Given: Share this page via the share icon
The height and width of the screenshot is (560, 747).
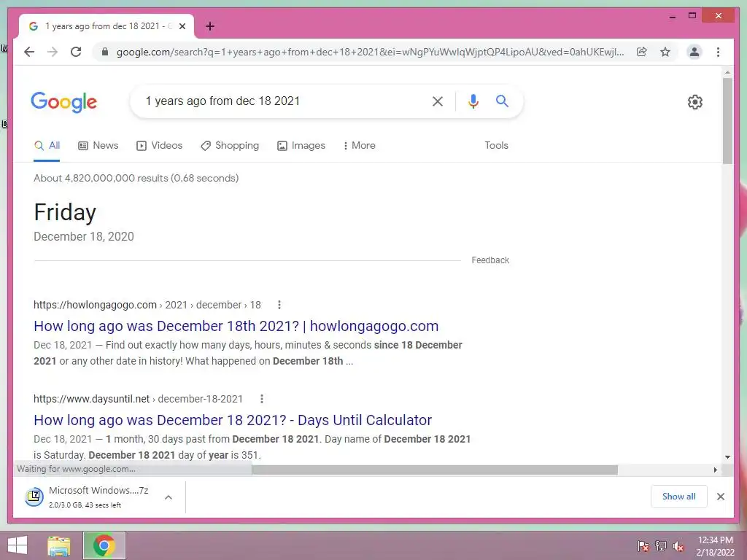Looking at the screenshot, I should [x=642, y=52].
